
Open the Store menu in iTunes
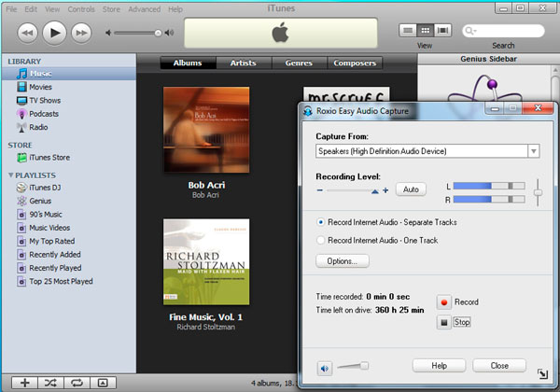(111, 9)
